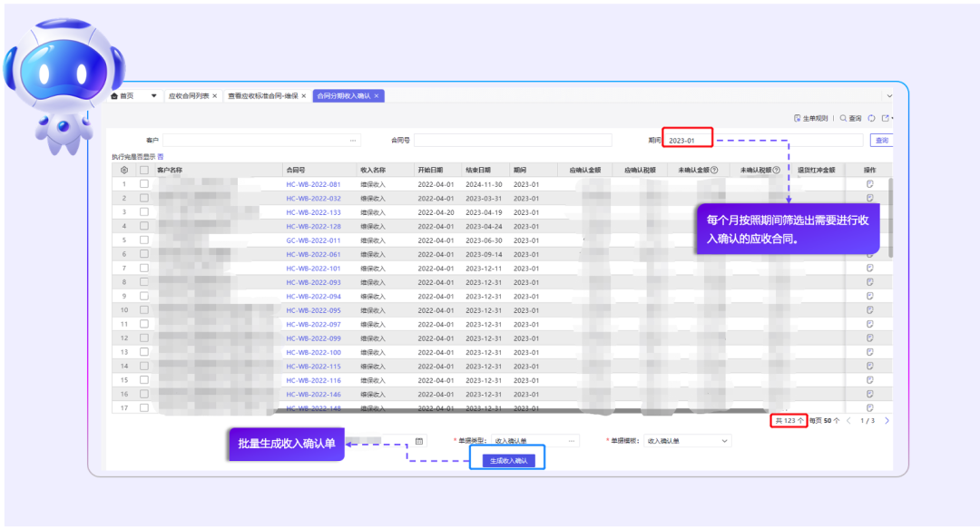Open the calendar date picker icon

(419, 441)
